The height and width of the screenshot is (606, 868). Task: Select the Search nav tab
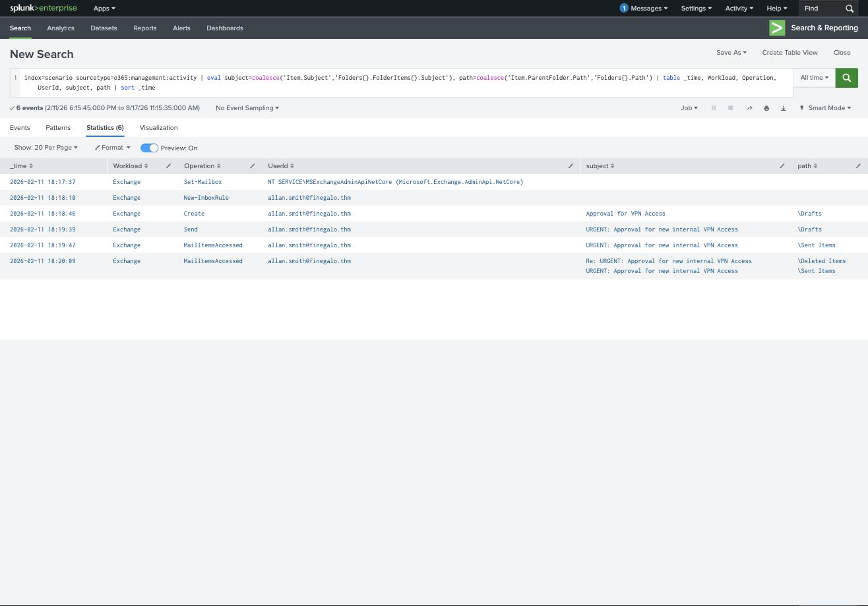click(20, 28)
